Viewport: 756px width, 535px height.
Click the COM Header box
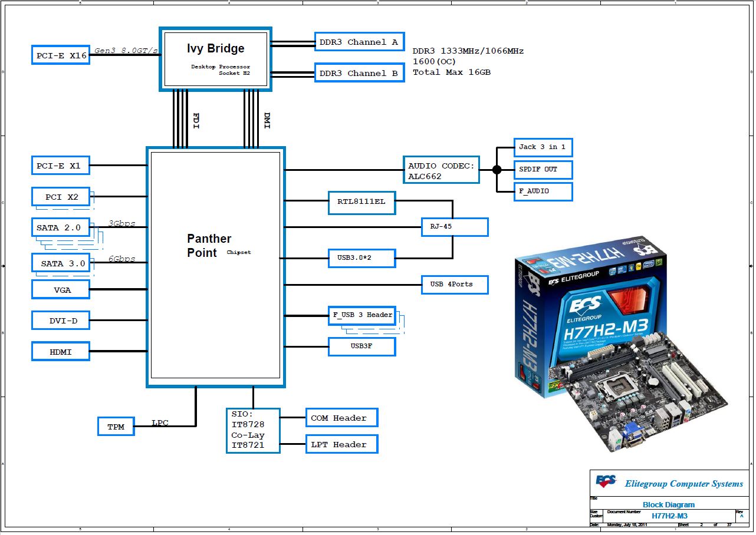[341, 418]
